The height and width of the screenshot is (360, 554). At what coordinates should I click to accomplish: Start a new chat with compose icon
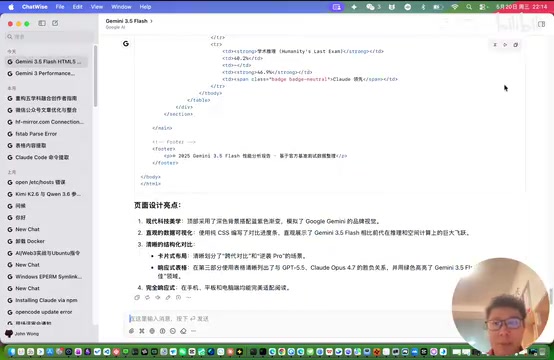55,23
